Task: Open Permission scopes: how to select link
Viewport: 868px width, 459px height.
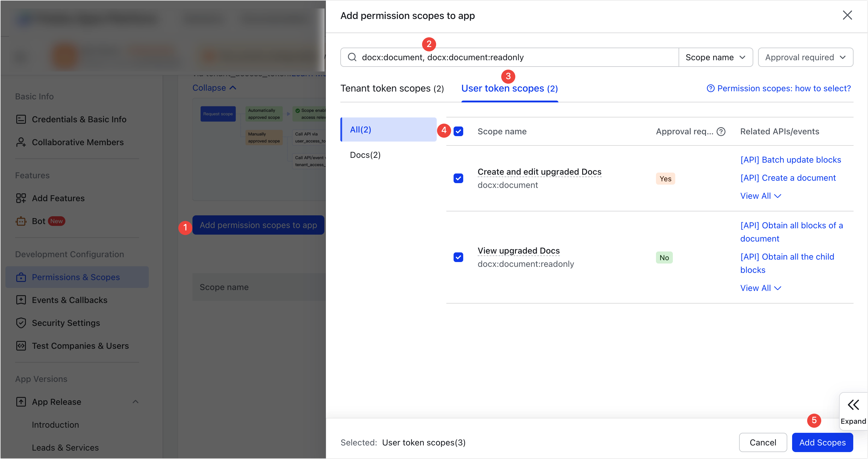Action: tap(784, 89)
